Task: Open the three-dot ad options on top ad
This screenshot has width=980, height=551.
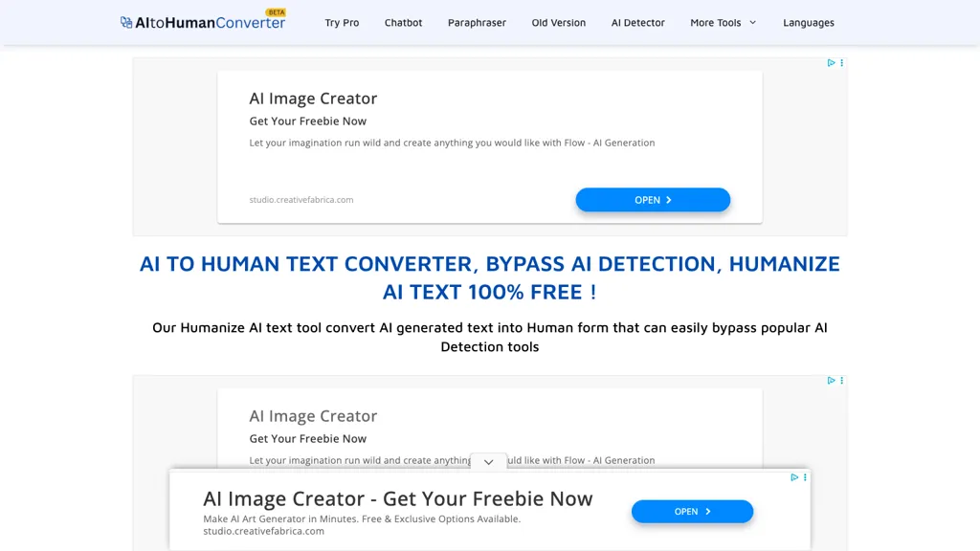Action: (x=842, y=62)
